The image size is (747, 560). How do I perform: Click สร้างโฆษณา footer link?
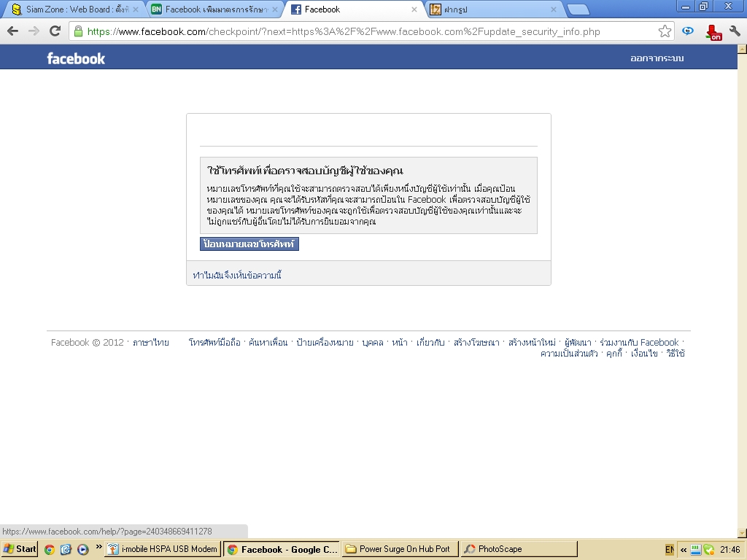click(476, 343)
